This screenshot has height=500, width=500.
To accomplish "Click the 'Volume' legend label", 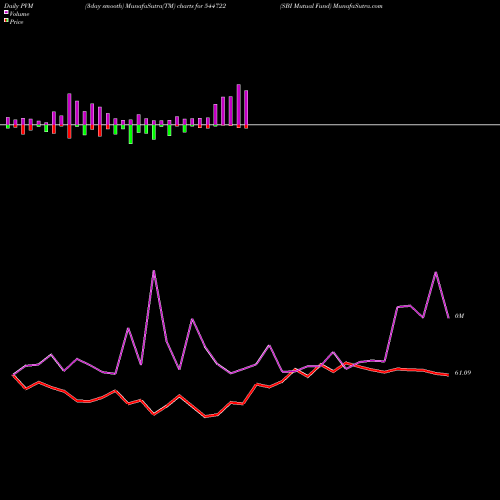I will (x=19, y=14).
